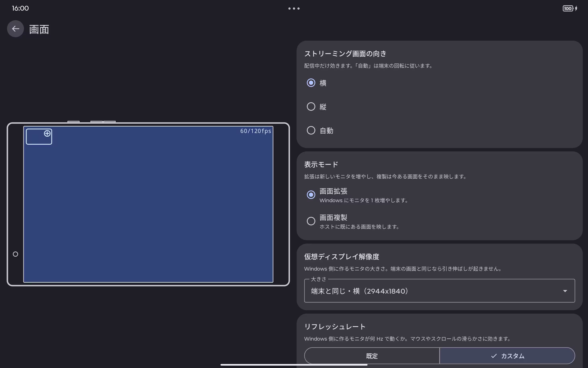
Task: Tap the 仮想ディスプレイ解像度 heading
Action: click(342, 257)
